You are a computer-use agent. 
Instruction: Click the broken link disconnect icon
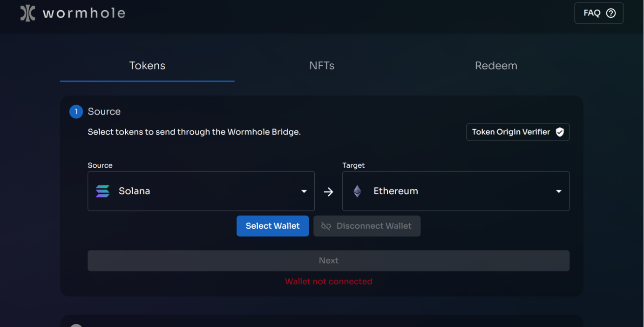click(326, 226)
